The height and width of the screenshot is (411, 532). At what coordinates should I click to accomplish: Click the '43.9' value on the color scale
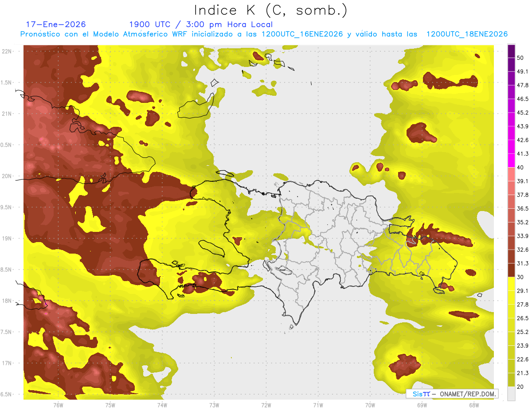(x=523, y=126)
